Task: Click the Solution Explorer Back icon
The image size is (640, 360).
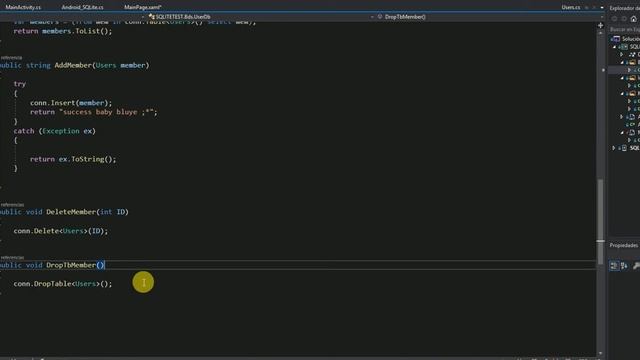Action: point(614,19)
